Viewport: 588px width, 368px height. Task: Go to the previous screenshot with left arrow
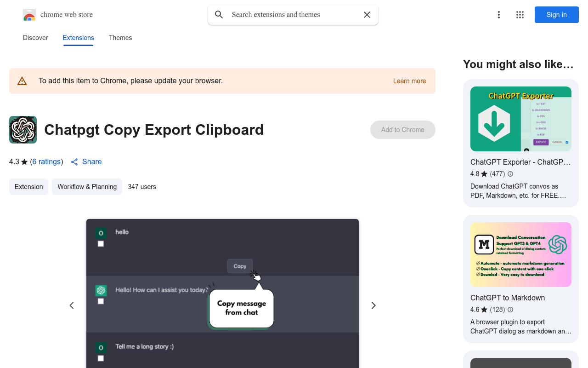click(72, 305)
